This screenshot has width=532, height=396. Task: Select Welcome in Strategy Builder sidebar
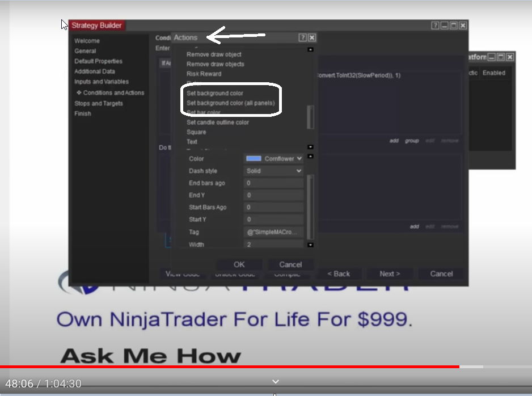coord(87,41)
